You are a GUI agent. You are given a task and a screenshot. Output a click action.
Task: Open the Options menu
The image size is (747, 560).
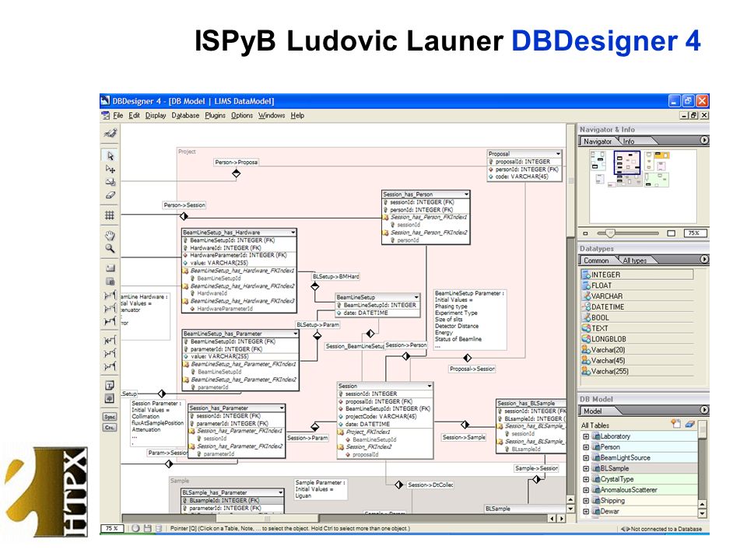242,115
